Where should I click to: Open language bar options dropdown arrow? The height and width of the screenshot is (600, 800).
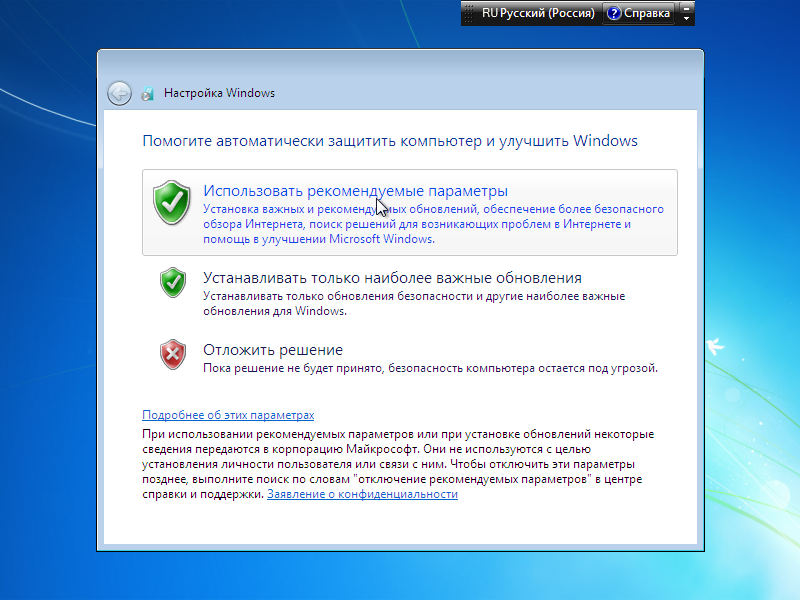coord(687,18)
